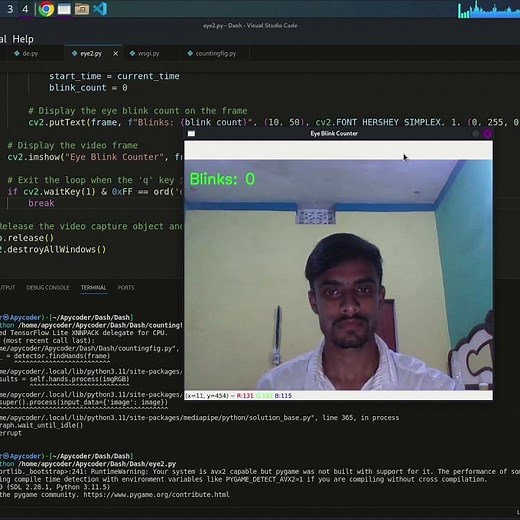Image resolution: width=520 pixels, height=520 pixels.
Task: Close the eye2.py tab
Action: click(115, 53)
